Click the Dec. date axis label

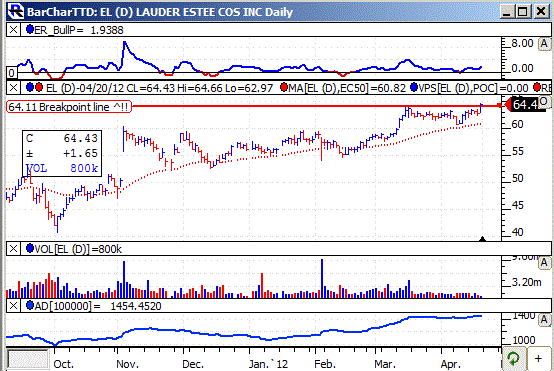coord(193,364)
